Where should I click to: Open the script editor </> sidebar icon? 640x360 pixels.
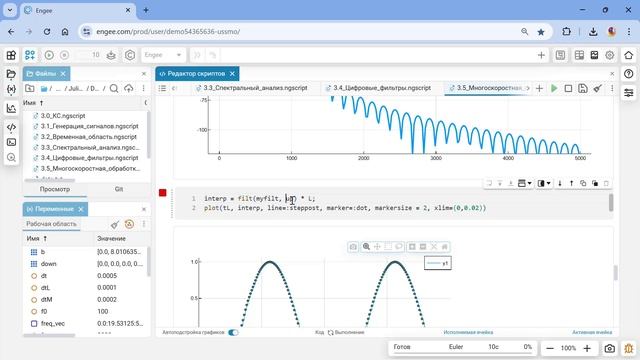[11, 127]
